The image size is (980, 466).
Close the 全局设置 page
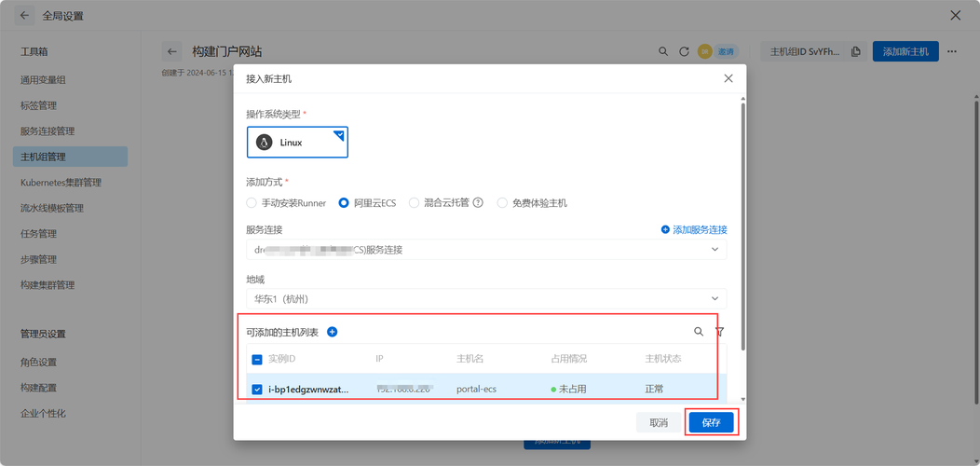pos(956,16)
